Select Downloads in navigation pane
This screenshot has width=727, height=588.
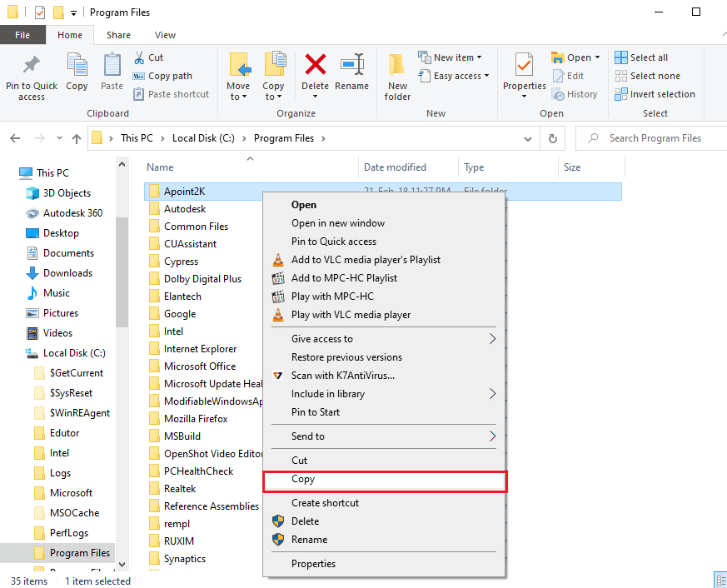[x=67, y=273]
